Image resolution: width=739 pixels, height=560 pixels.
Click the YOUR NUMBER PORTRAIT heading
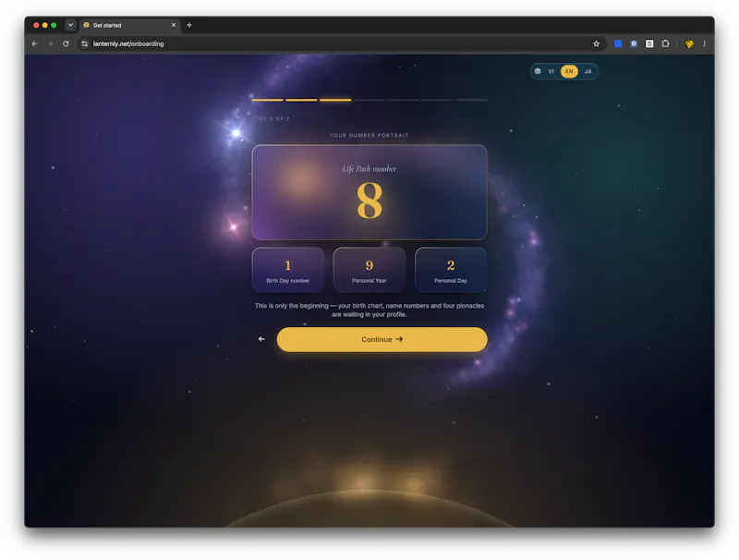tap(369, 135)
